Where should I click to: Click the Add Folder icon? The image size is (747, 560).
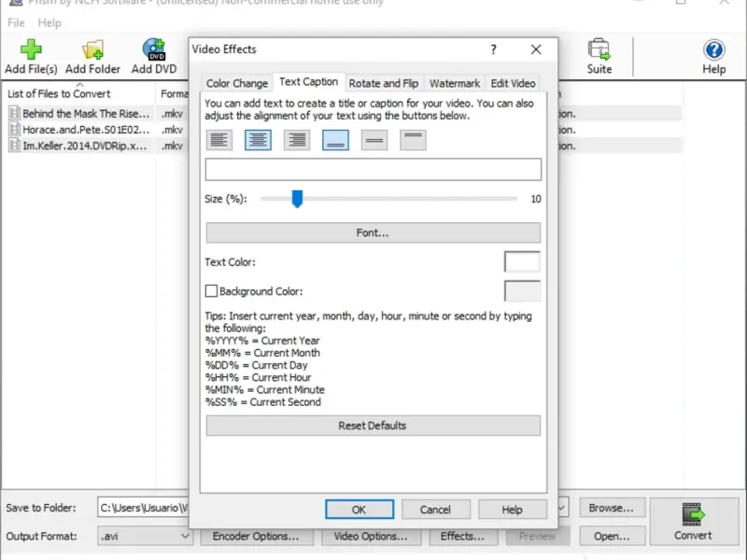tap(92, 49)
